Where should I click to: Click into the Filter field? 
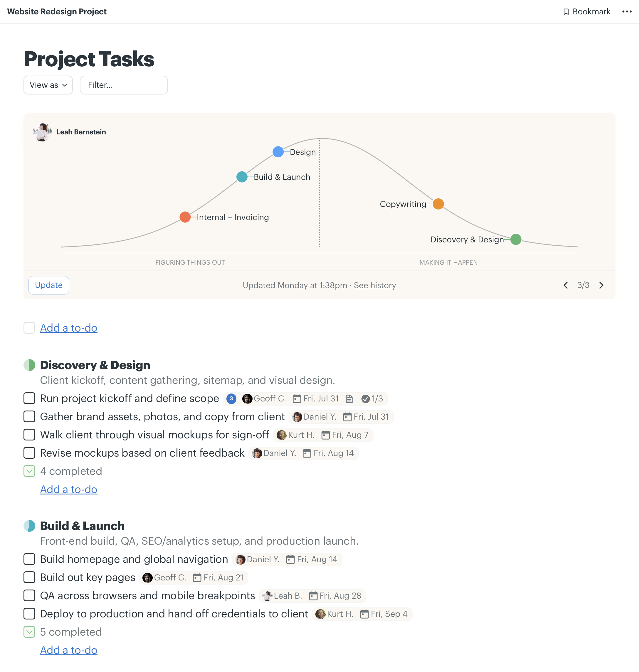tap(124, 85)
